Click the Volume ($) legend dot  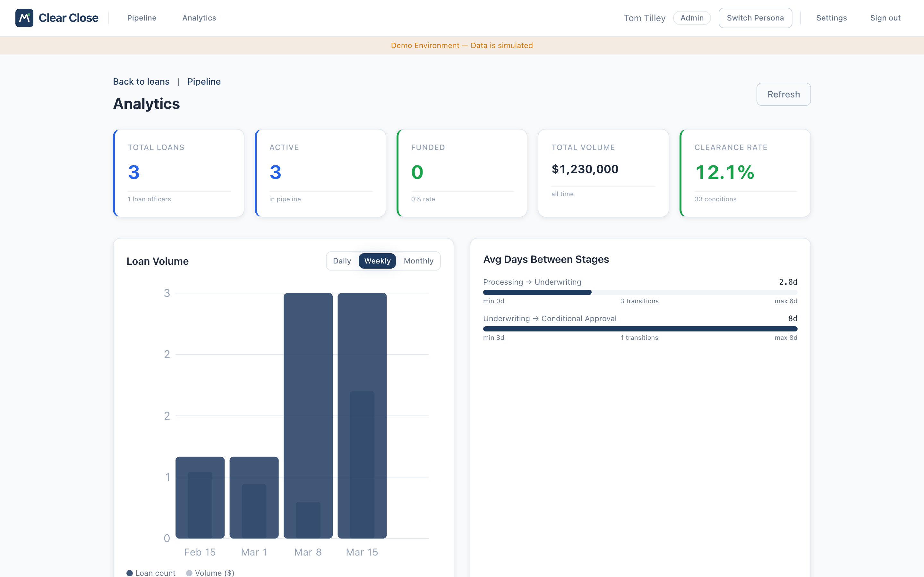point(190,573)
